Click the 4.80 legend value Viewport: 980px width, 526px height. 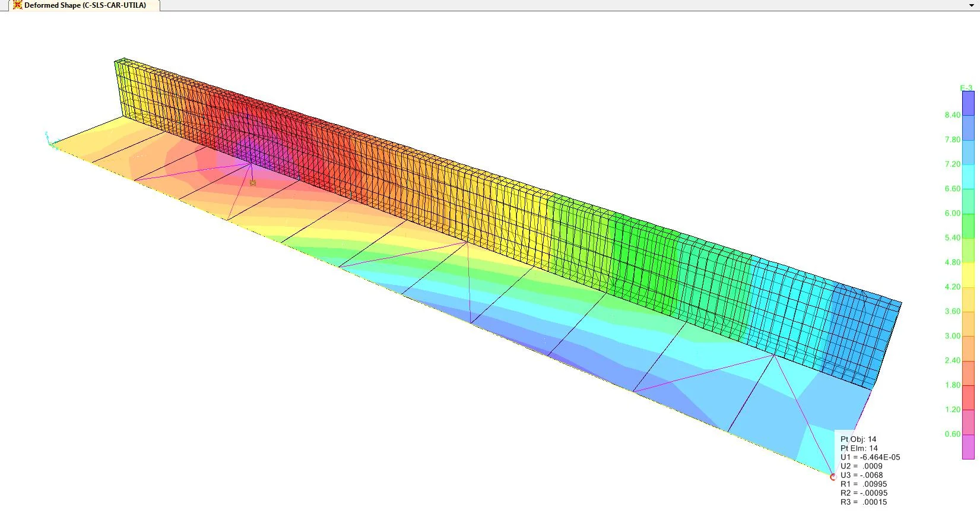(x=952, y=262)
